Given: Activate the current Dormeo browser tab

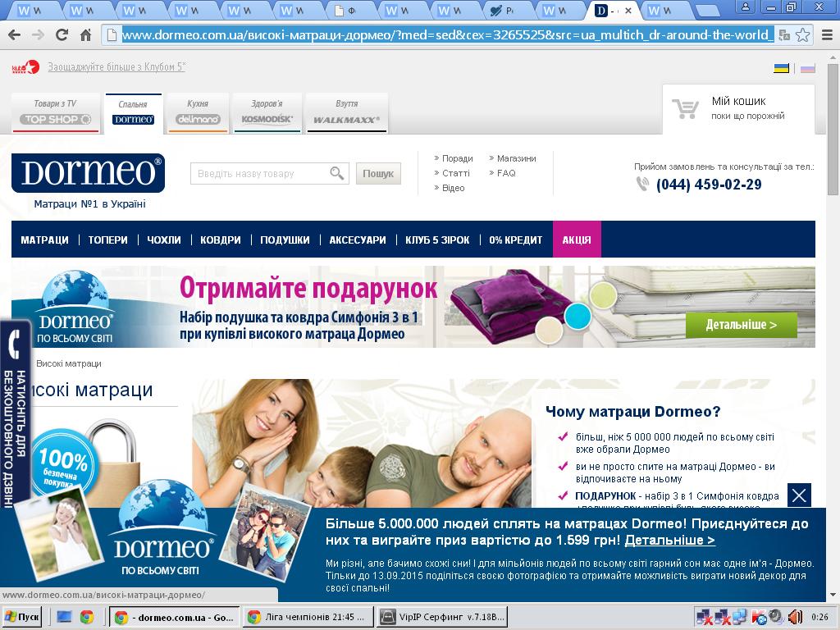Looking at the screenshot, I should tap(614, 10).
